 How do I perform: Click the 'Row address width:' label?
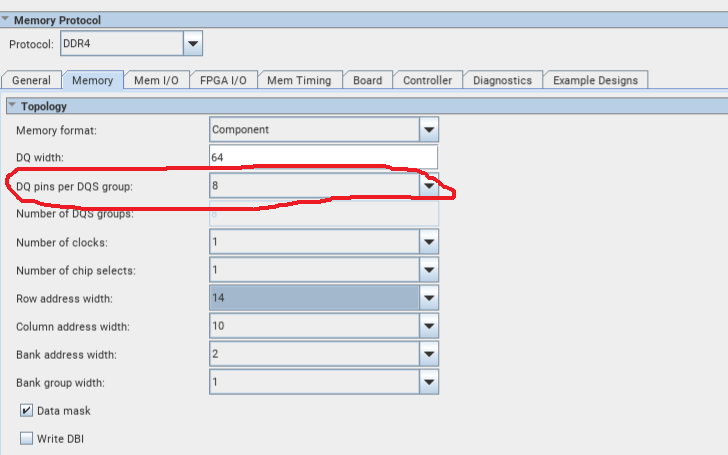(64, 299)
